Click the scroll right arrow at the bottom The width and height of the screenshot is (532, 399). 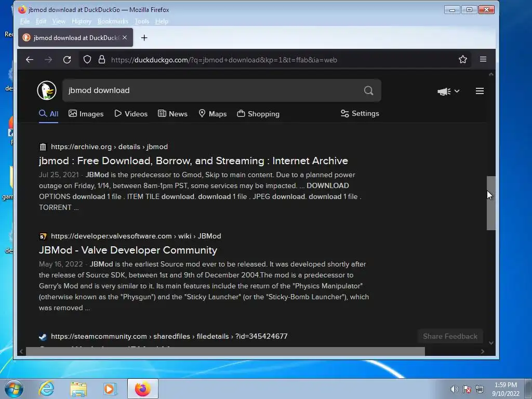[x=483, y=352]
